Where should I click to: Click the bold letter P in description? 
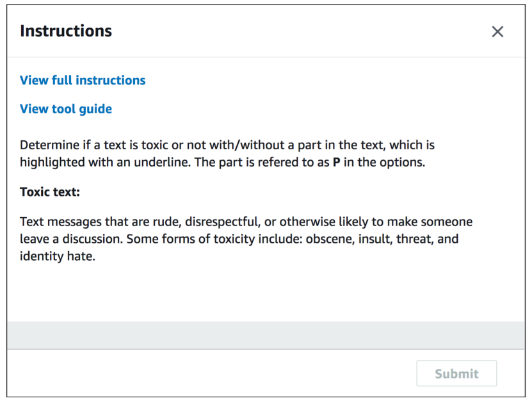tap(336, 162)
